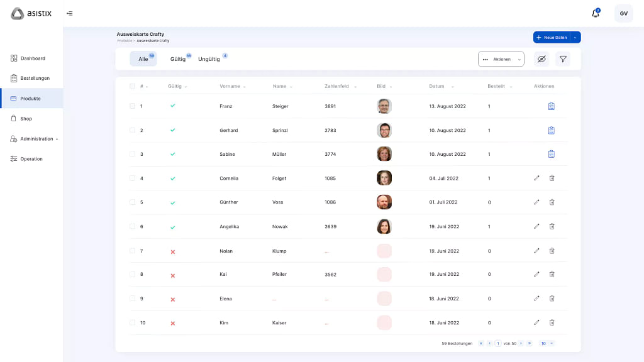Screen dimensions: 644x362
Task: Edit the Nolan Klump entry
Action: (x=536, y=251)
